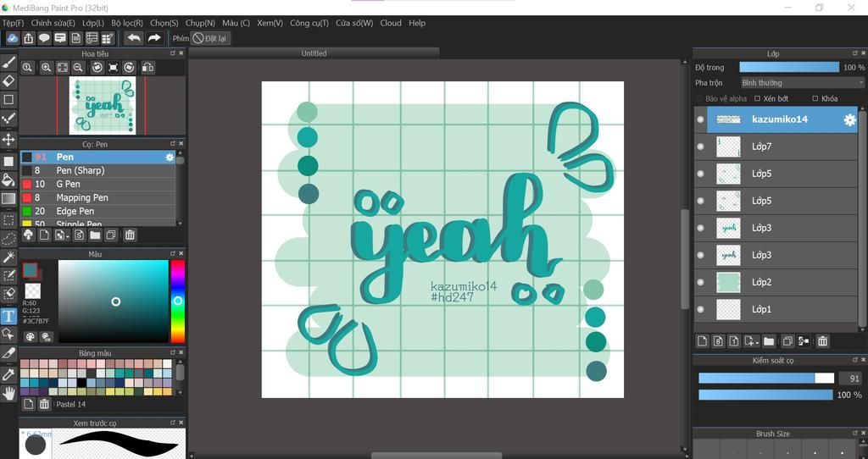Hide the Lớp7 layer
This screenshot has height=459, width=868.
tap(701, 147)
